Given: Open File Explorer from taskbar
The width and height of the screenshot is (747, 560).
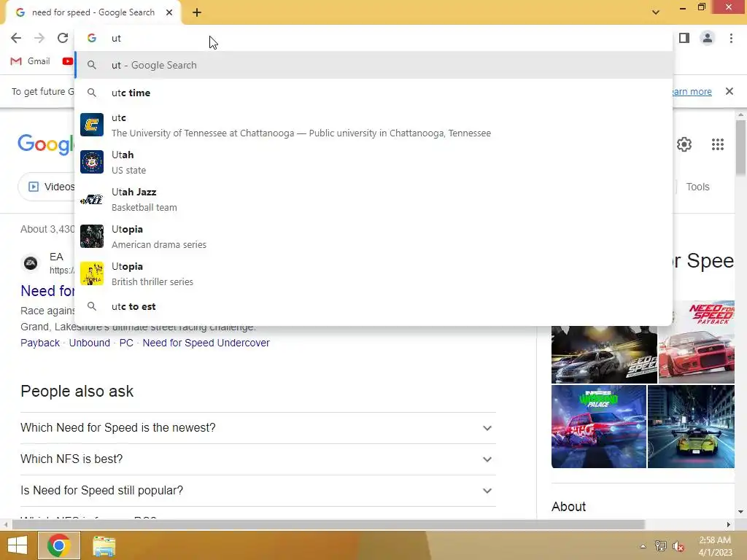Looking at the screenshot, I should 104,545.
